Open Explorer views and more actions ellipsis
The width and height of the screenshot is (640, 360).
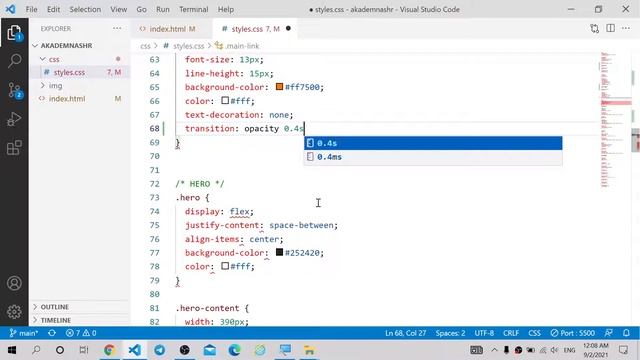(x=117, y=29)
